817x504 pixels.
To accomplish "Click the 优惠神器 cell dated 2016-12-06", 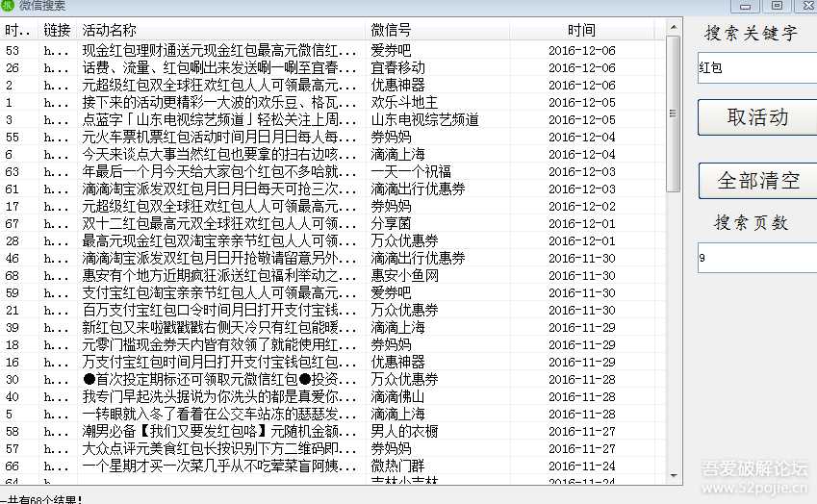I will pyautogui.click(x=398, y=85).
